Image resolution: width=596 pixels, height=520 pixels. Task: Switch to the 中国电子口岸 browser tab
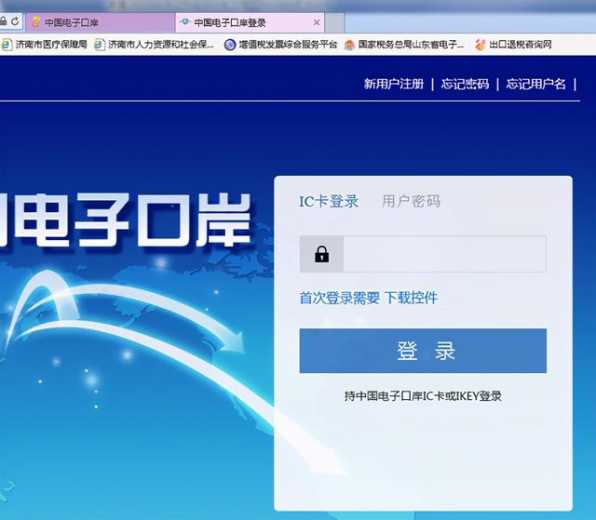point(100,22)
